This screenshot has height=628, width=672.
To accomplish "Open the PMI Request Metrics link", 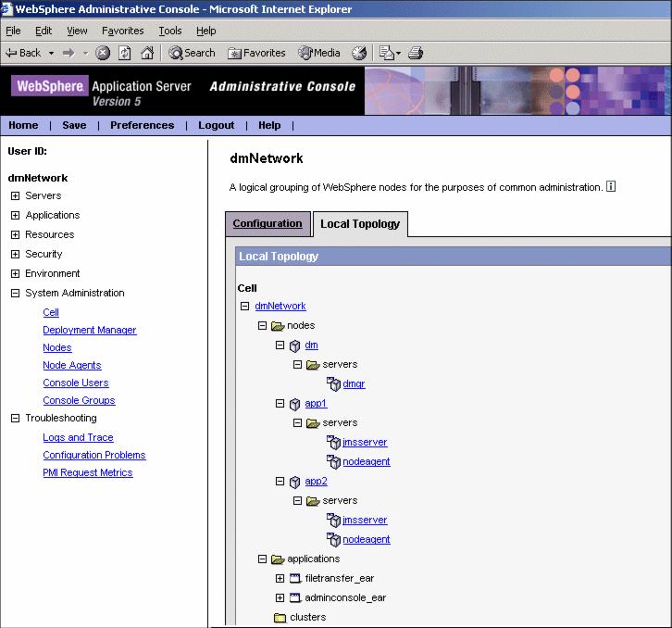I will [88, 472].
